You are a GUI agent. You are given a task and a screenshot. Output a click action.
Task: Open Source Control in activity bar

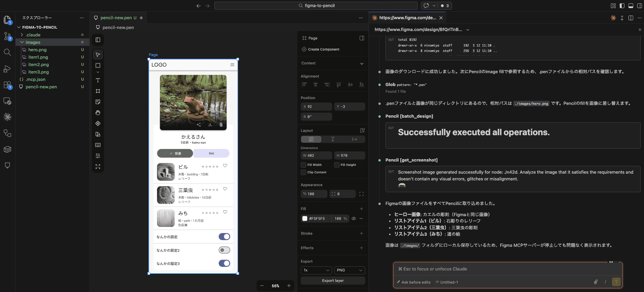pyautogui.click(x=7, y=36)
